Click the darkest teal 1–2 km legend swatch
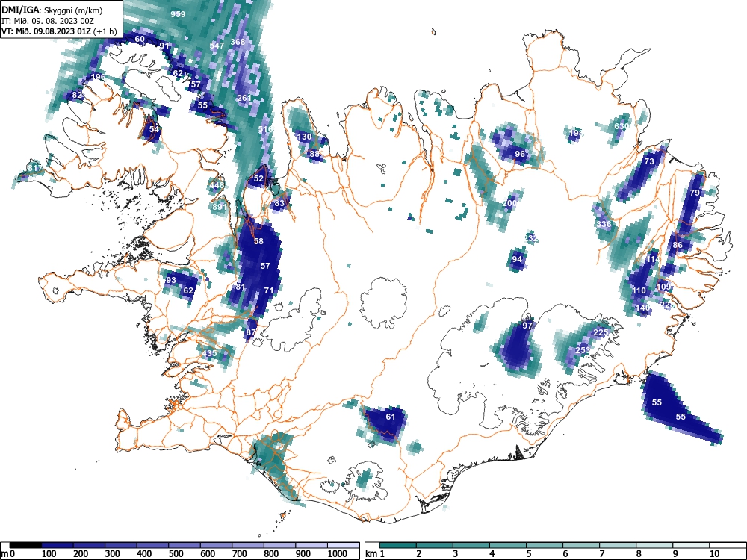747x560 pixels. (398, 545)
